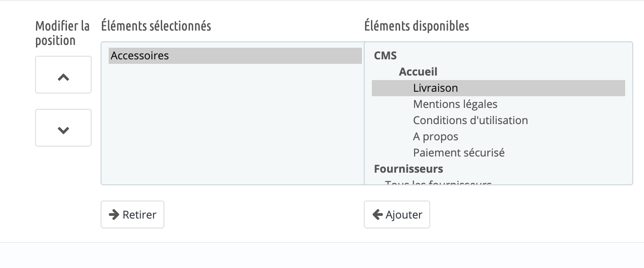Screen dimensions: 644x268
Task: Select the Fournisseurs group heading
Action: (x=408, y=169)
